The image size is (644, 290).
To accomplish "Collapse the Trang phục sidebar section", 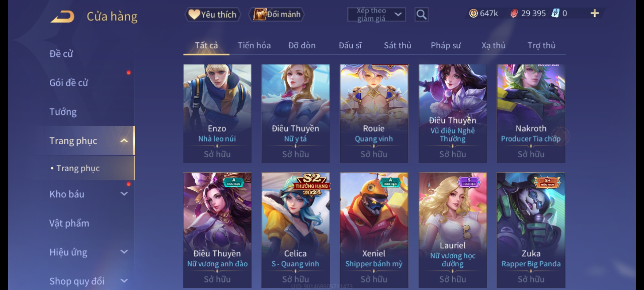I will 124,141.
